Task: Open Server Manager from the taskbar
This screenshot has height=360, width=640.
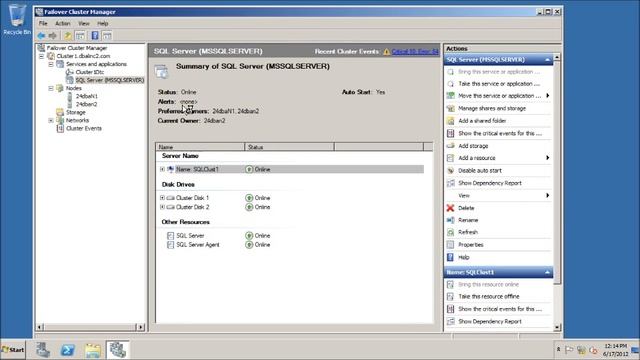Action: click(x=43, y=350)
